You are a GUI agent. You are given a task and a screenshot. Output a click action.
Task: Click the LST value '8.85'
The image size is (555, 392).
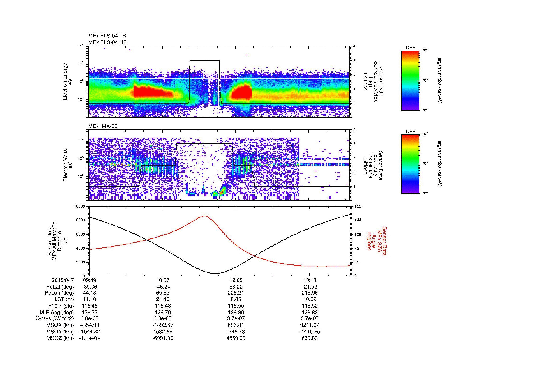click(236, 300)
